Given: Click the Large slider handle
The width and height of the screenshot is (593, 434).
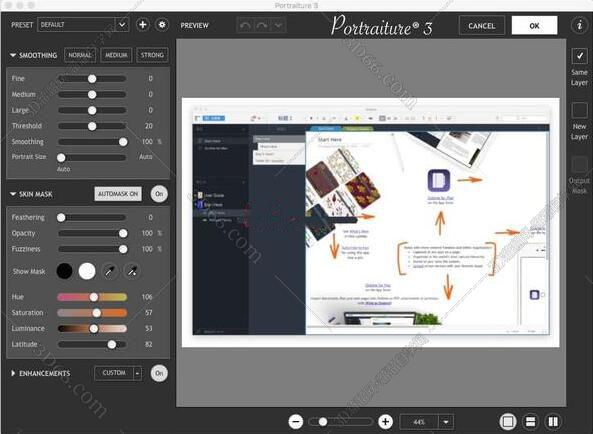Looking at the screenshot, I should click(92, 110).
